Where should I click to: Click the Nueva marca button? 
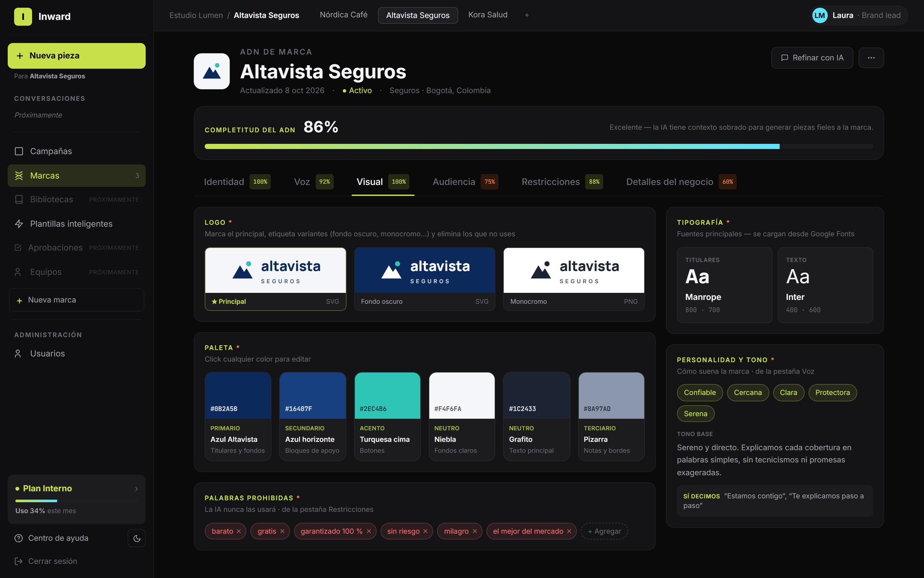(x=77, y=300)
